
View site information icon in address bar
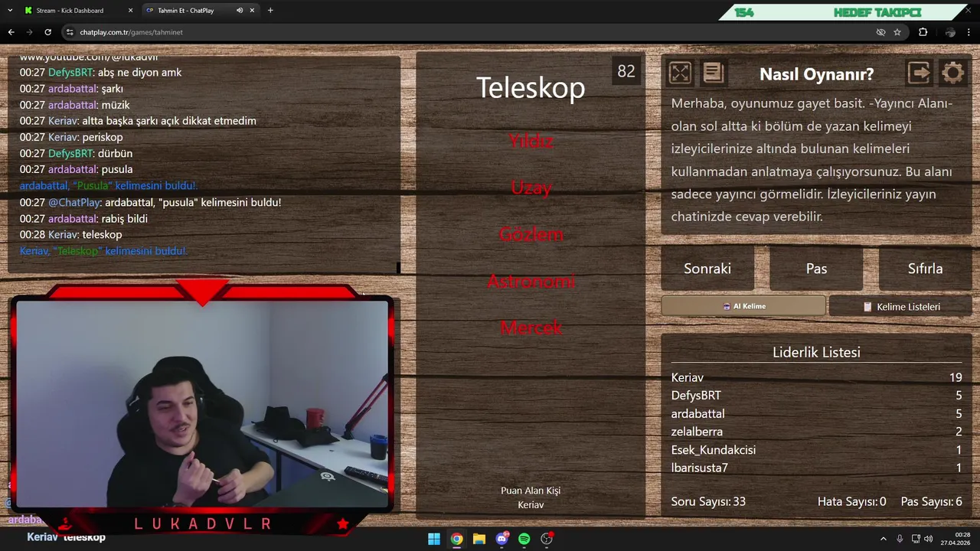point(70,32)
